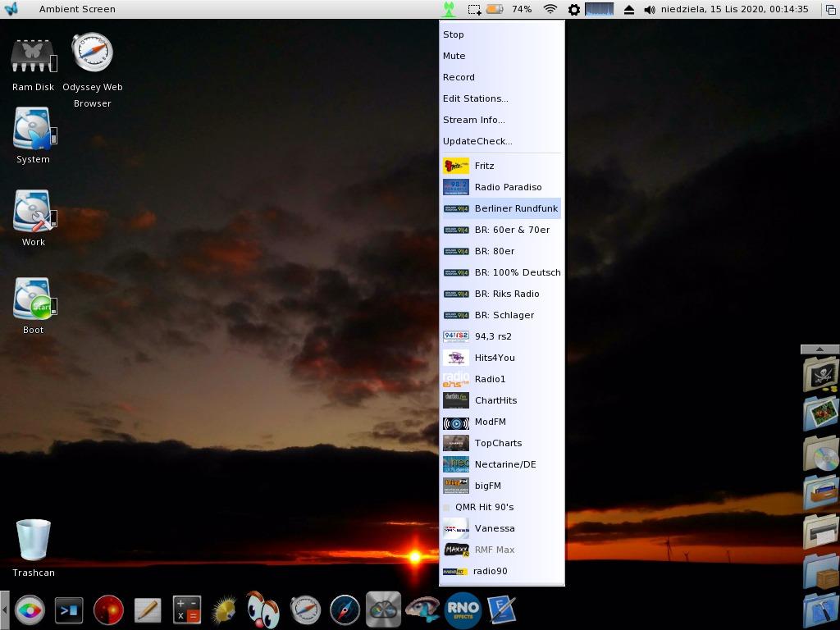This screenshot has width=840, height=630.
Task: Select the Berliner Rundfunk station
Action: pos(501,208)
